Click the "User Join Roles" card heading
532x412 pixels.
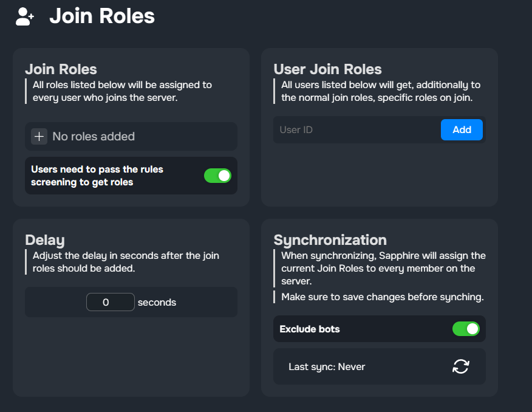[x=327, y=69]
